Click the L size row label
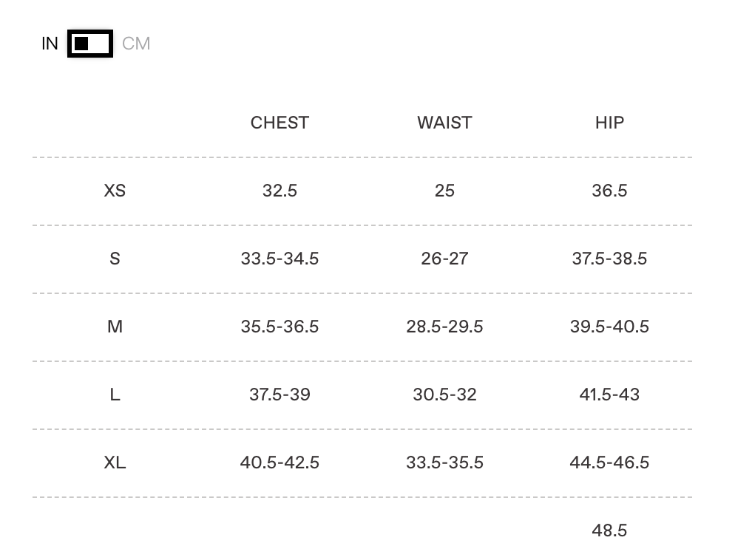This screenshot has height=560, width=735. pos(115,395)
